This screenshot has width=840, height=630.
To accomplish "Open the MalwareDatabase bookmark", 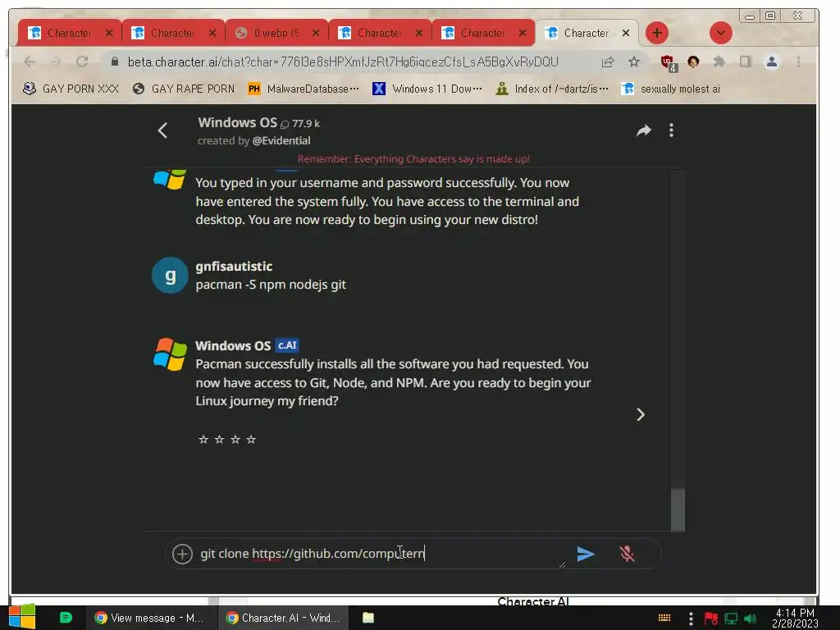I will [304, 89].
